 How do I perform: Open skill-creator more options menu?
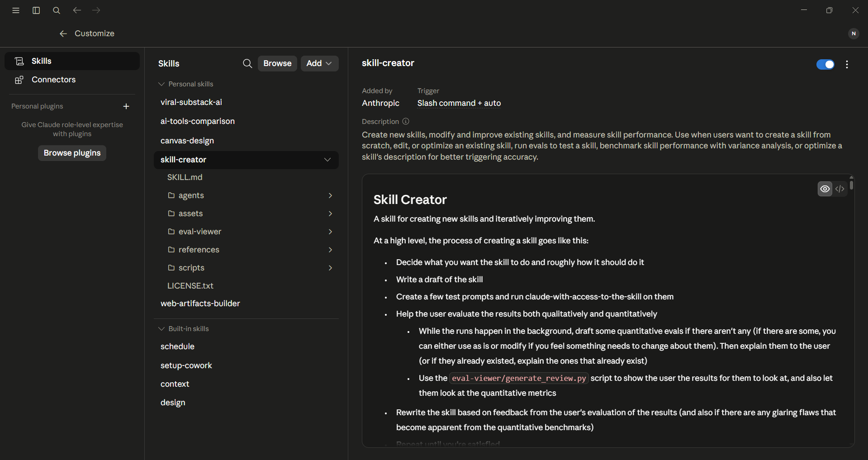point(847,65)
